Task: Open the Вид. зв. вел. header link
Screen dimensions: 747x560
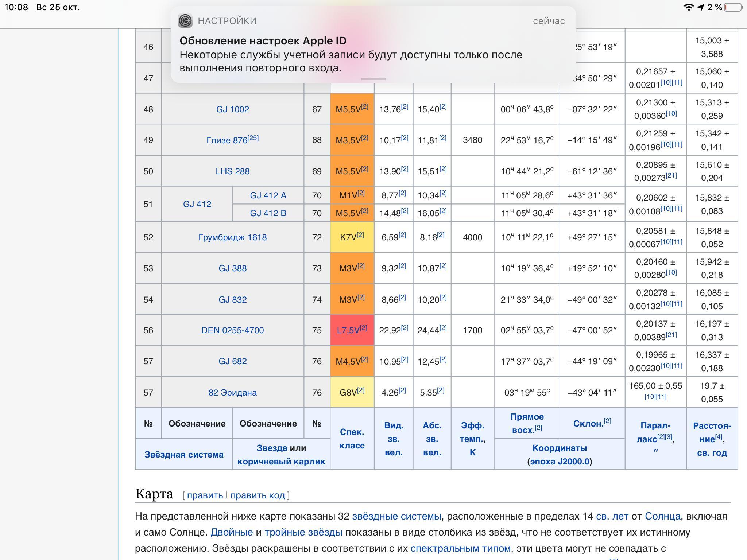Action: (394, 439)
